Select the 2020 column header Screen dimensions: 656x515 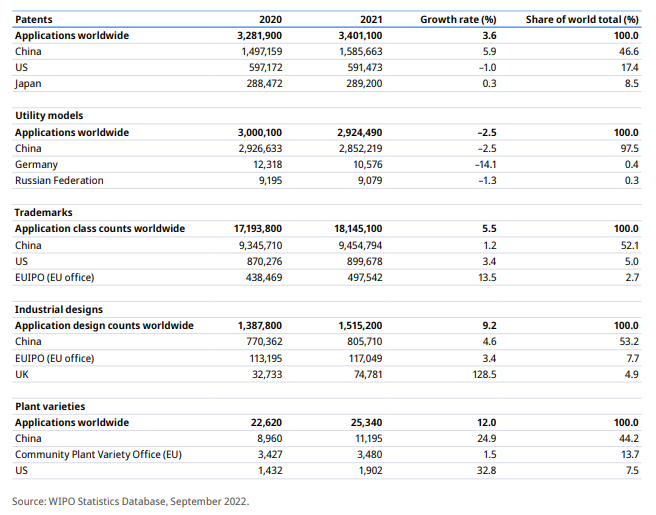tap(270, 19)
